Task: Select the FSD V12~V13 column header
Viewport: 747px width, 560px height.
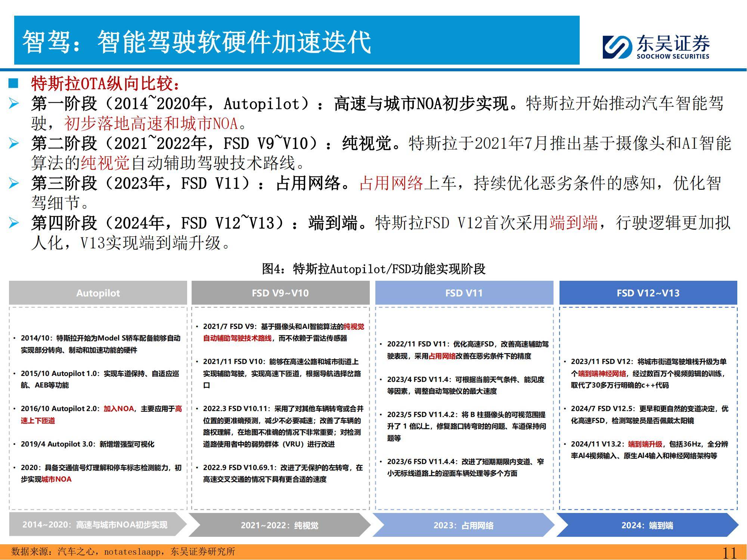Action: coord(648,293)
